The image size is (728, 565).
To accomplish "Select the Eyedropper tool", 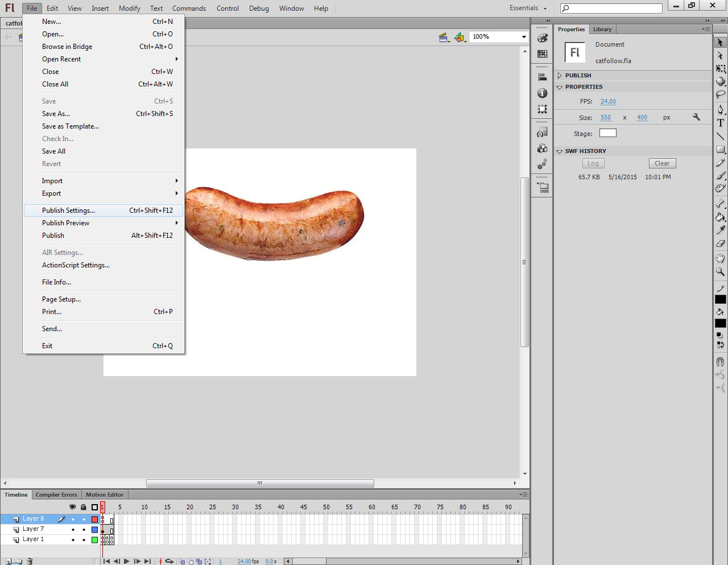I will pyautogui.click(x=720, y=230).
